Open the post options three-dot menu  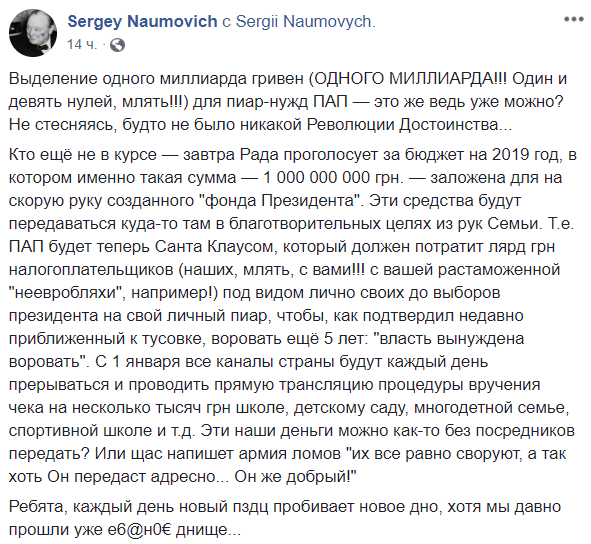click(x=574, y=20)
